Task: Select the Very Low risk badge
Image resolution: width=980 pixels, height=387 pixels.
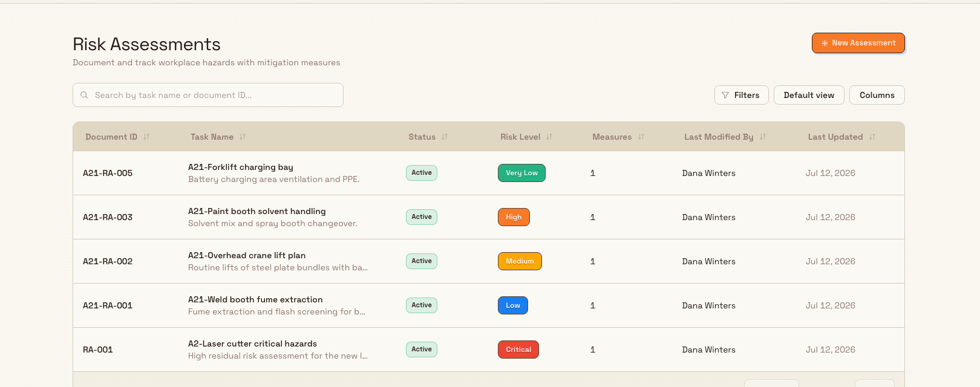Action: point(521,173)
